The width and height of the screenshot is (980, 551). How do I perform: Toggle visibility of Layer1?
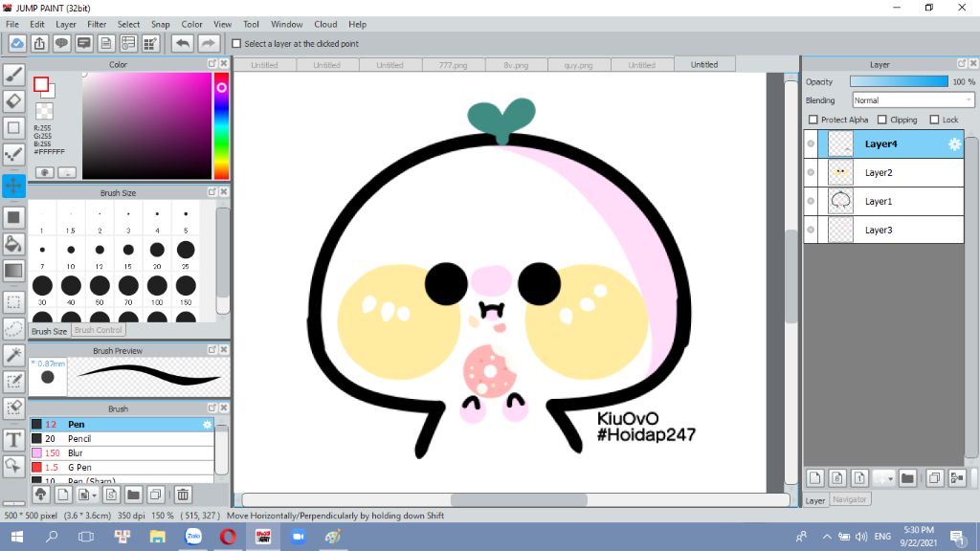(x=811, y=201)
